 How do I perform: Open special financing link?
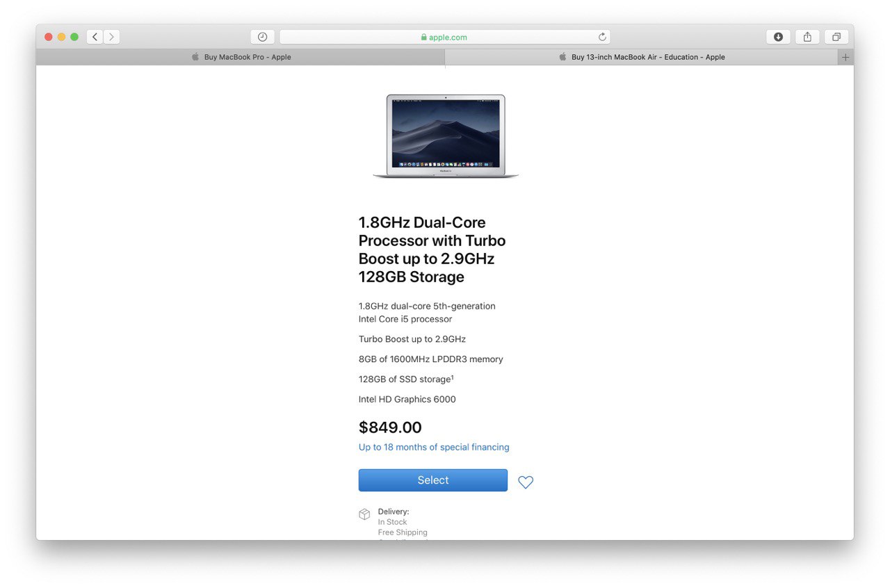click(434, 447)
